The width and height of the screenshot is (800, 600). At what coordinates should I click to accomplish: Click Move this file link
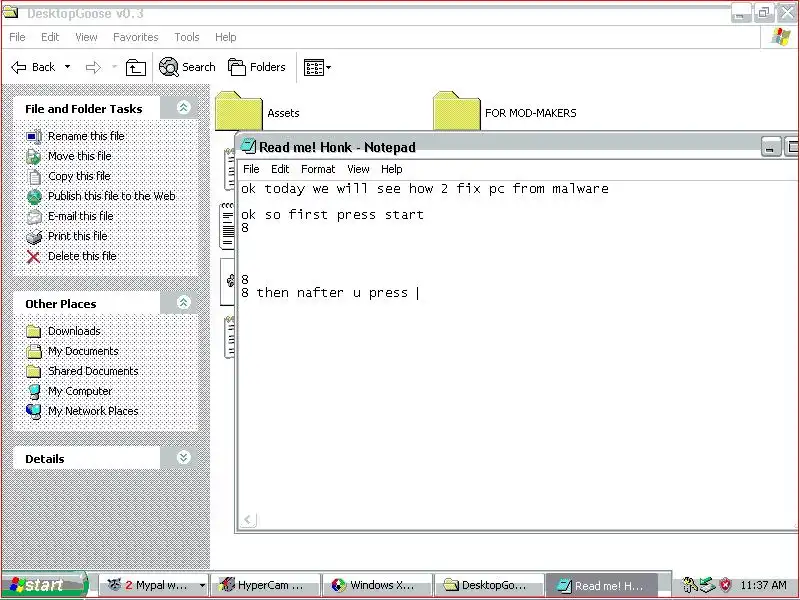(x=80, y=156)
